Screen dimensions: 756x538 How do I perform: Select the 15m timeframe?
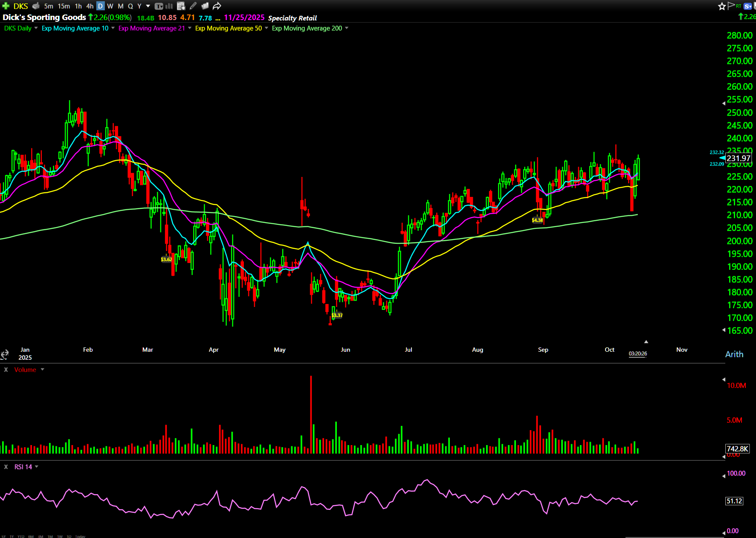[x=64, y=6]
